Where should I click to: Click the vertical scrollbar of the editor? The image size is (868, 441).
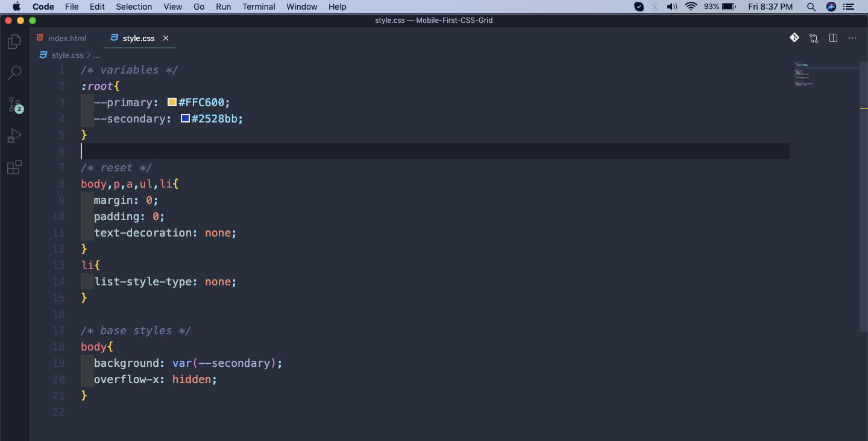864,196
